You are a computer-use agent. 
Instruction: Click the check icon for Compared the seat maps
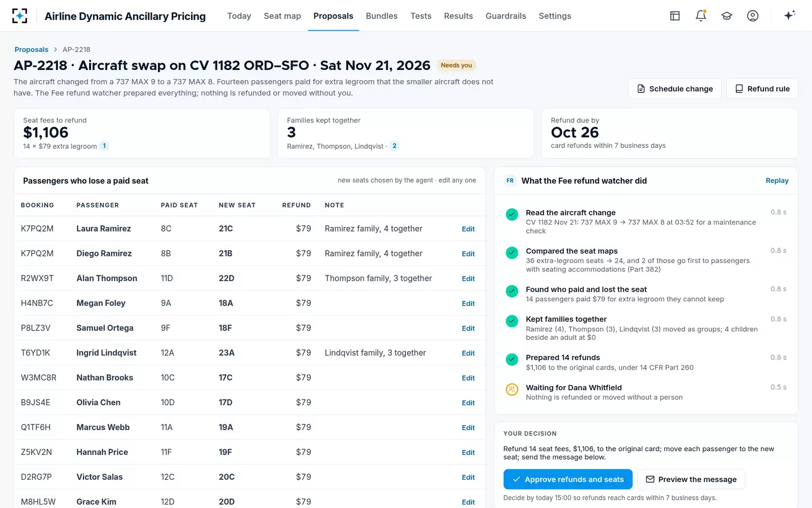coord(512,253)
